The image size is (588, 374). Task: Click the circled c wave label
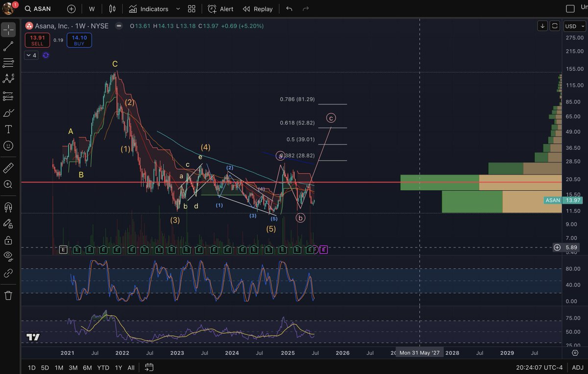click(331, 118)
